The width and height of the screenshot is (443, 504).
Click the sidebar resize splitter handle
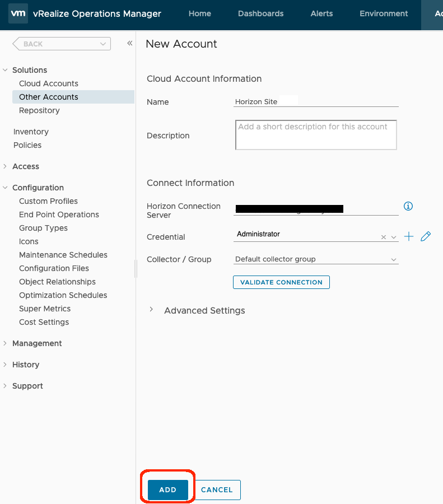[x=136, y=269]
